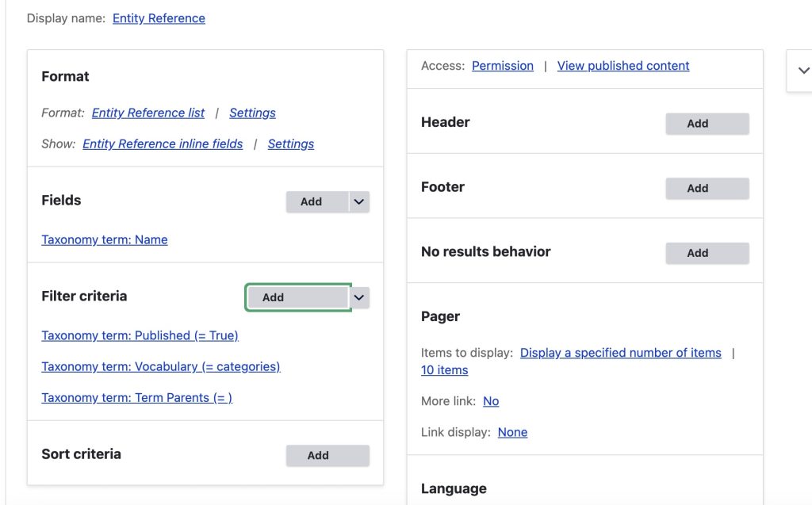
Task: Add a new Sort criteria
Action: 327,456
